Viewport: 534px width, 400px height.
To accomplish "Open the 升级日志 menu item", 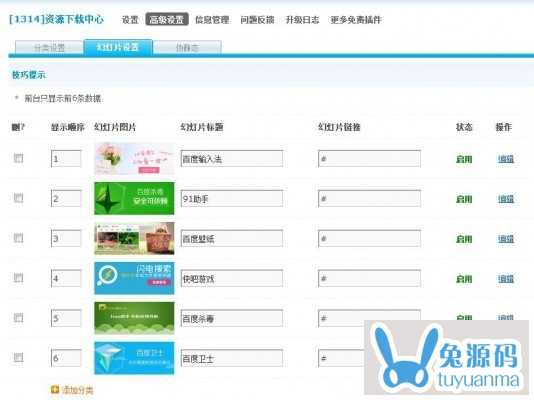I will coord(302,20).
